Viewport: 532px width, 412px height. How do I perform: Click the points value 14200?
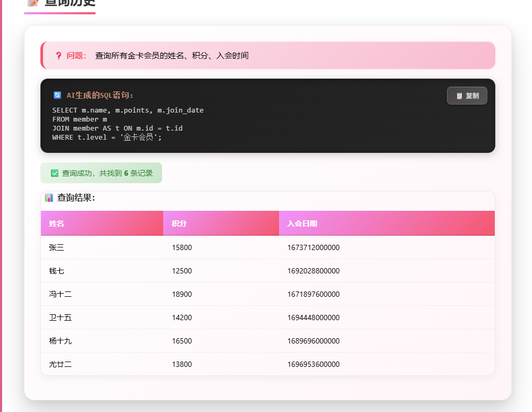pos(182,317)
